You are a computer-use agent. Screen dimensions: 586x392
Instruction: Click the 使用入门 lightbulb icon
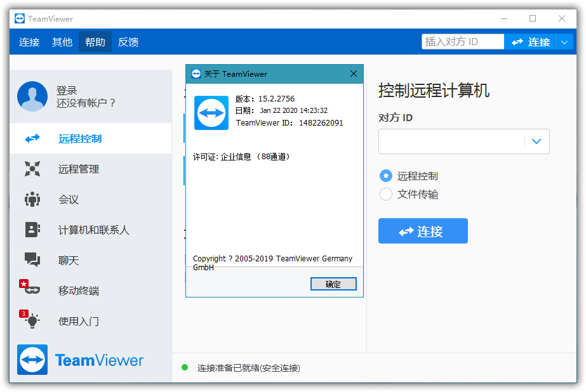pyautogui.click(x=32, y=321)
